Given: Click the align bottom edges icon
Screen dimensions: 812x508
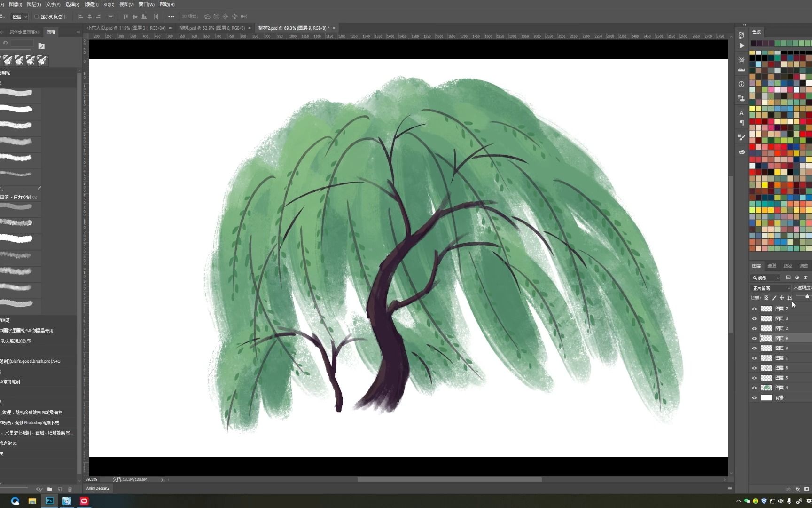Looking at the screenshot, I should (x=144, y=16).
